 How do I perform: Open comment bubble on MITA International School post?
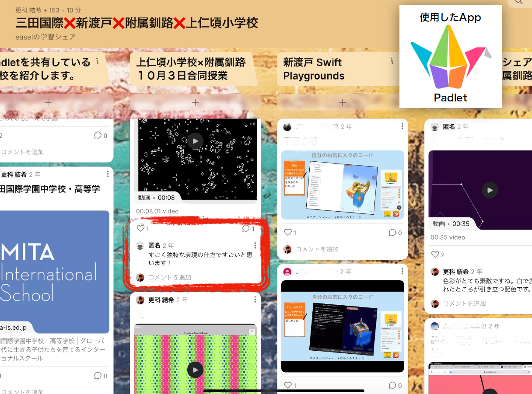click(x=98, y=376)
